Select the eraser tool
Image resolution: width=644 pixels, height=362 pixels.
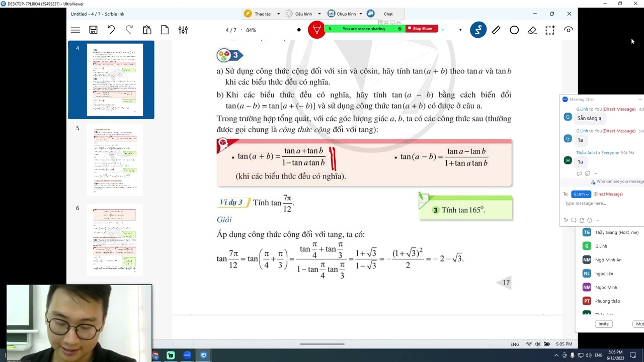(x=532, y=30)
